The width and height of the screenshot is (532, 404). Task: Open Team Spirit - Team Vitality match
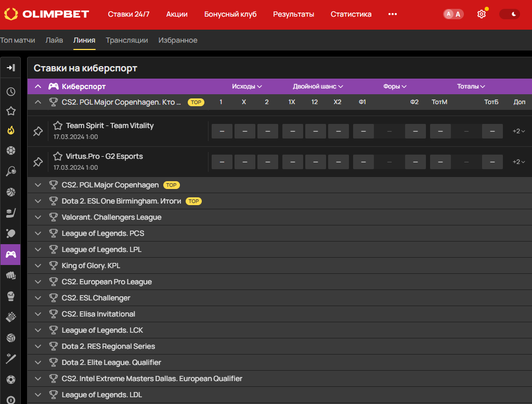110,125
